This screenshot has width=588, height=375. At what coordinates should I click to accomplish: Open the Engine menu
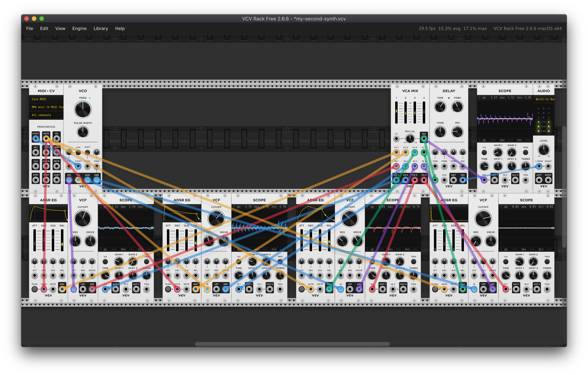79,28
